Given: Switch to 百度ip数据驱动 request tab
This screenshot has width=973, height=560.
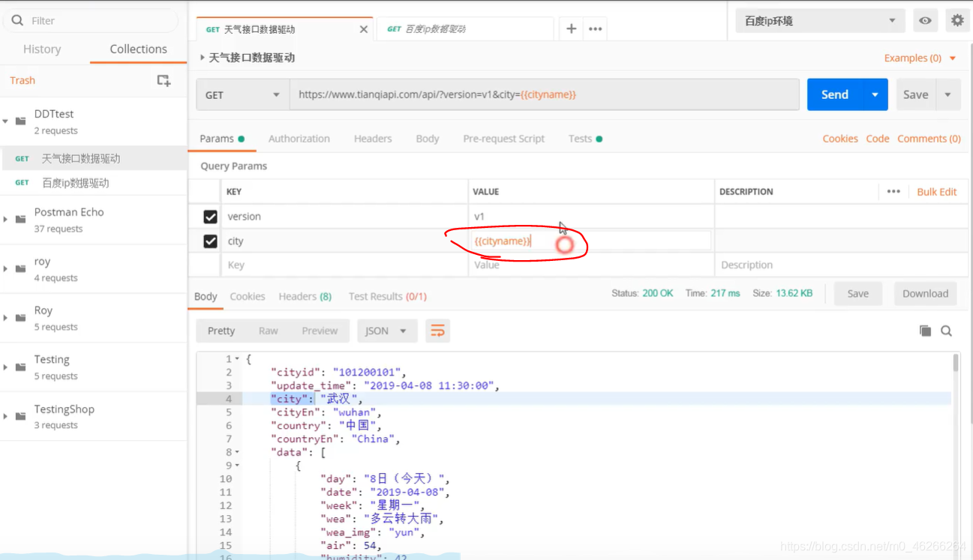Looking at the screenshot, I should pos(465,29).
